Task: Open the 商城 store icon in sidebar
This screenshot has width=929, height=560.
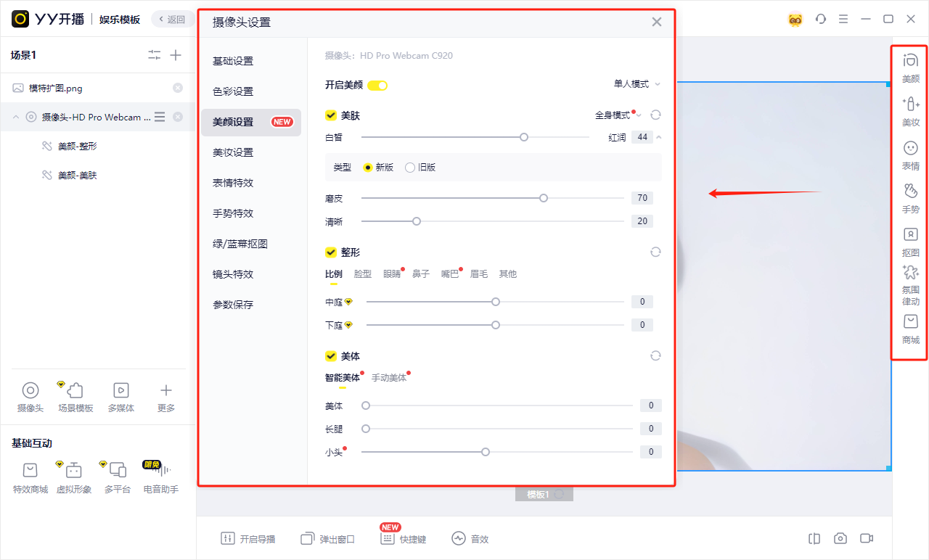Action: (x=910, y=329)
